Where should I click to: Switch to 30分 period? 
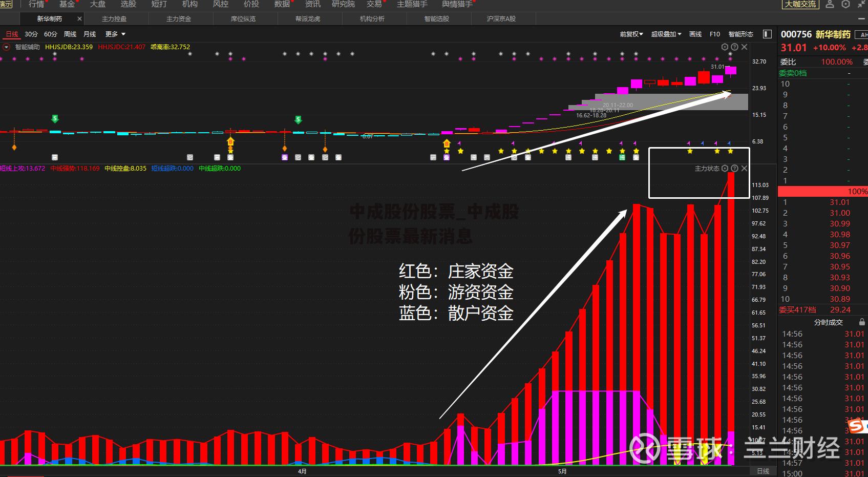pyautogui.click(x=31, y=34)
